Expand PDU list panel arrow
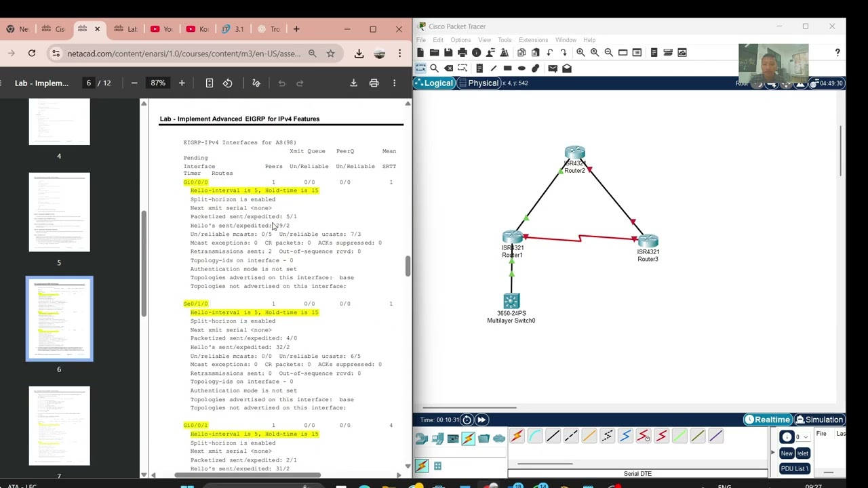This screenshot has width=868, height=488. click(772, 452)
